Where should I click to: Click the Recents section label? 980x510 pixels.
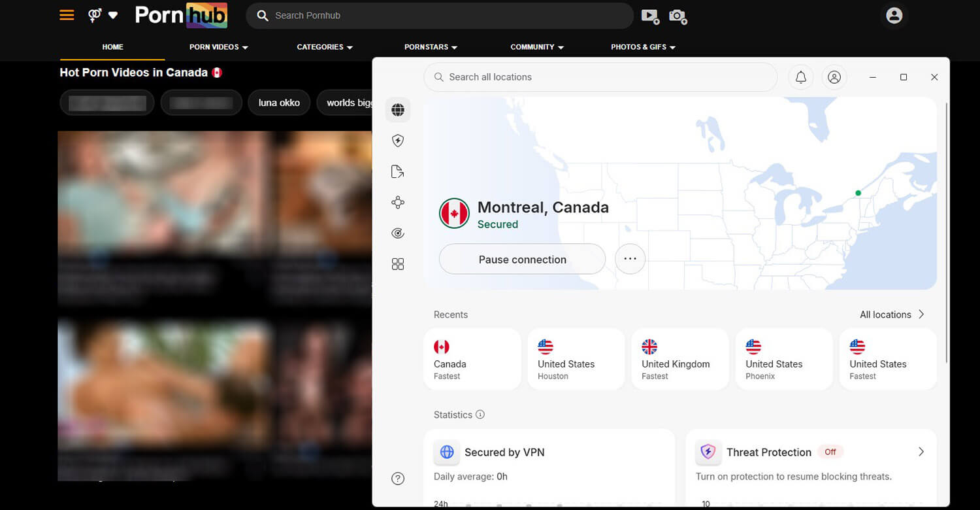451,314
